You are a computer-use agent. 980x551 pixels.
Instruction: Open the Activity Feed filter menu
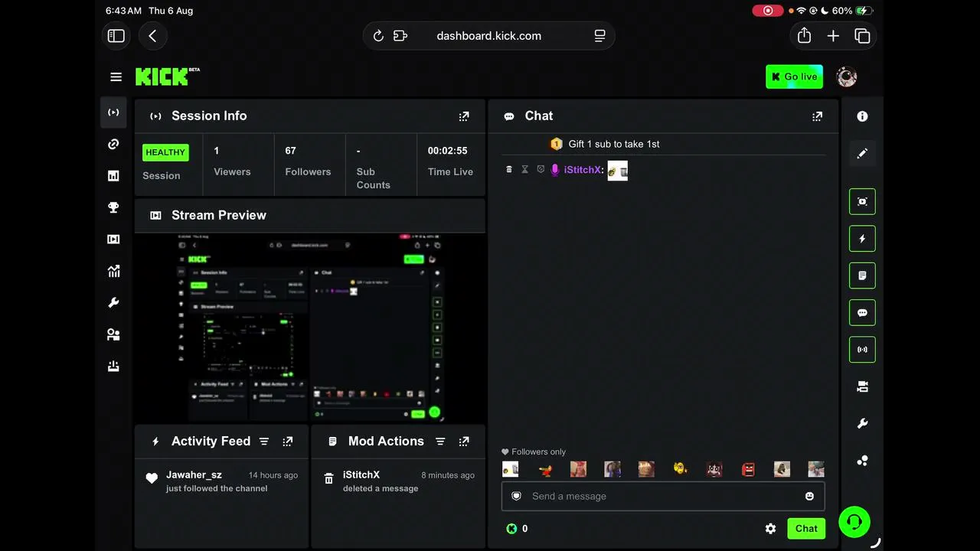264,442
